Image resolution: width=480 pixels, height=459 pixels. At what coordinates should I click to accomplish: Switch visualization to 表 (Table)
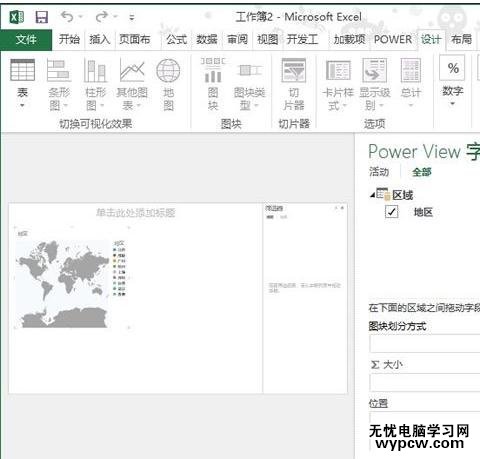pyautogui.click(x=22, y=84)
